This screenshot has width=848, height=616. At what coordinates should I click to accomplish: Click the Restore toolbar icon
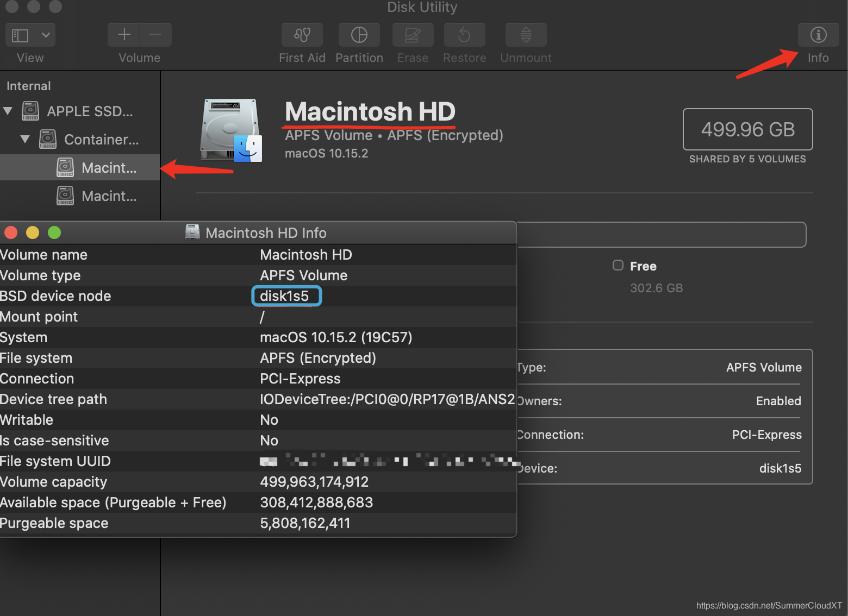(464, 35)
